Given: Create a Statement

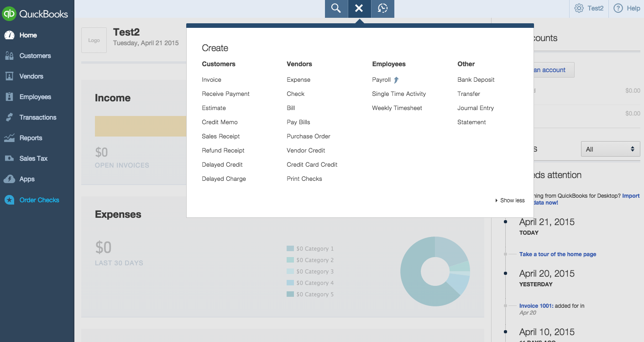Looking at the screenshot, I should (x=471, y=122).
